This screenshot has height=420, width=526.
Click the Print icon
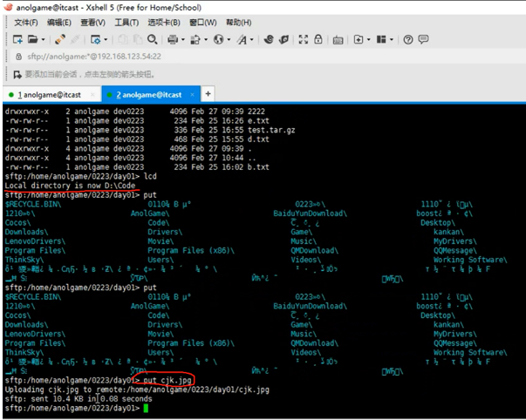click(173, 39)
